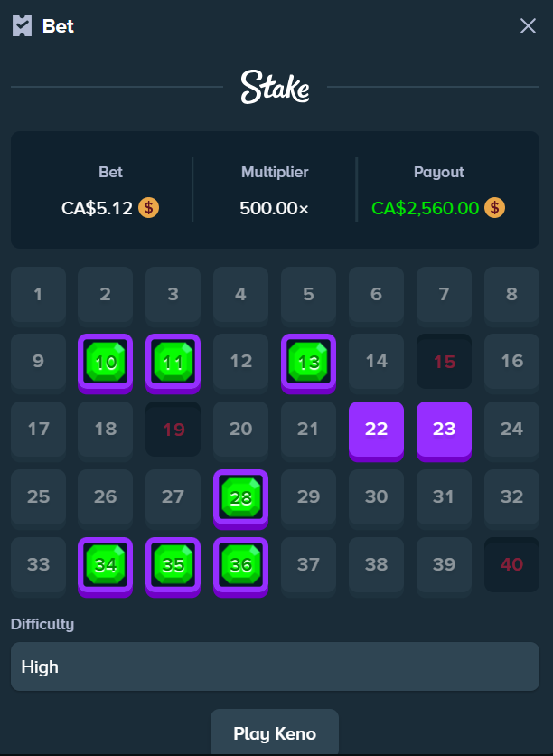Viewport: 553px width, 756px height.
Task: Click the dimmed number 19 tile
Action: (173, 429)
